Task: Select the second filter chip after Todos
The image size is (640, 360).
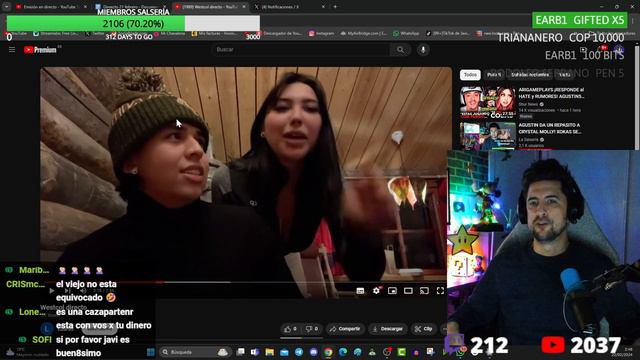Action: pos(494,75)
